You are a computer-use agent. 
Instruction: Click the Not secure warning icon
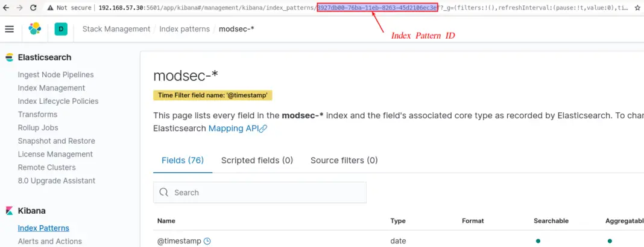tap(50, 8)
